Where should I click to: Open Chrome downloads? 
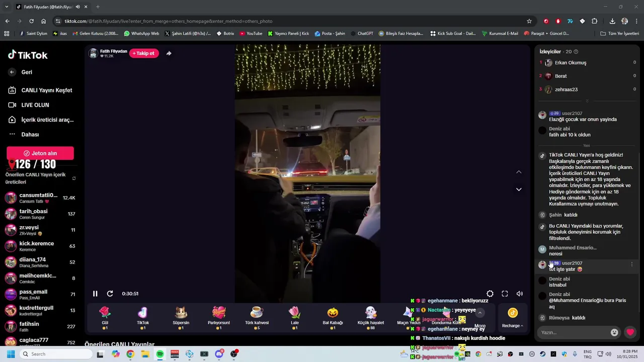(612, 21)
